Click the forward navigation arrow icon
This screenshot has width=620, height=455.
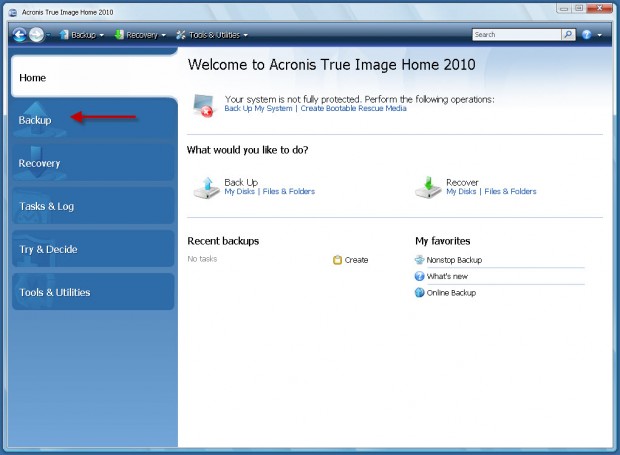click(x=37, y=34)
